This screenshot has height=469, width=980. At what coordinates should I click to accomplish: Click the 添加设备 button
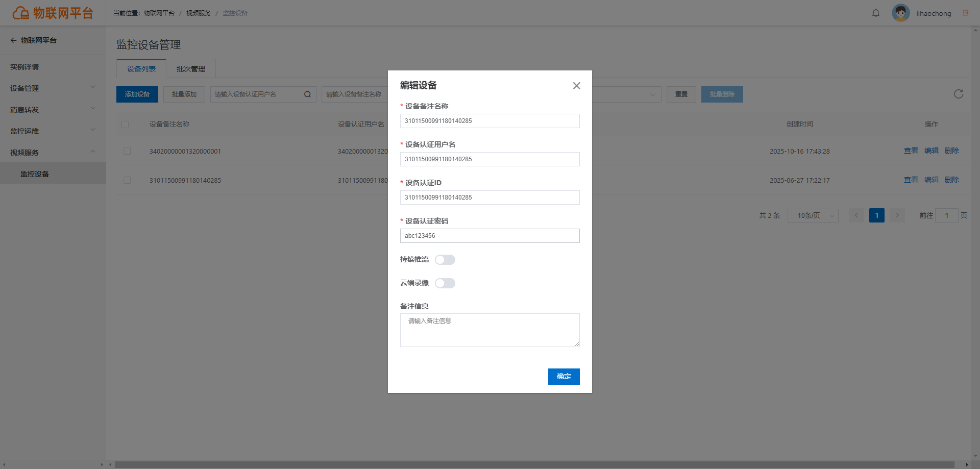tap(137, 94)
